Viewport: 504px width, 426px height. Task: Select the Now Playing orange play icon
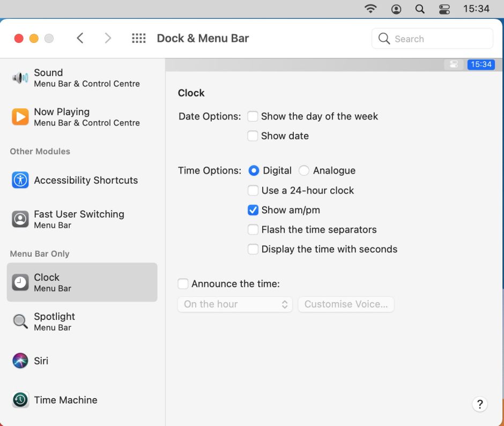[20, 117]
